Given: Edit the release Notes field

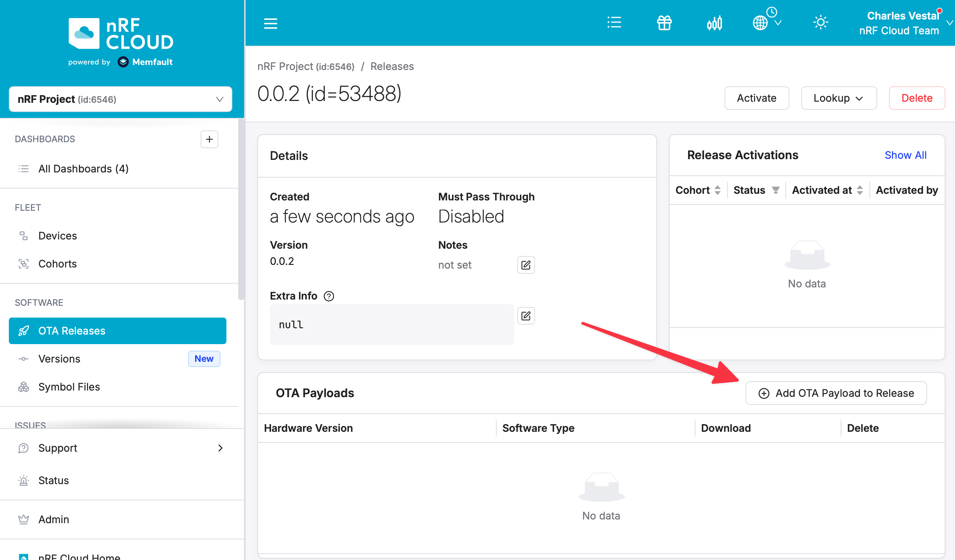Looking at the screenshot, I should click(x=526, y=265).
